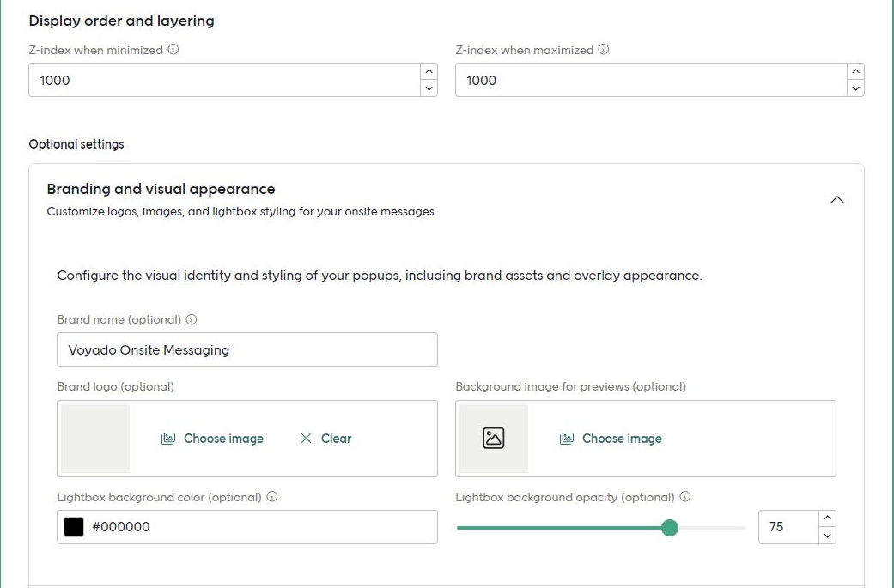The height and width of the screenshot is (588, 894).
Task: Click the background image placeholder thumbnail
Action: [494, 439]
